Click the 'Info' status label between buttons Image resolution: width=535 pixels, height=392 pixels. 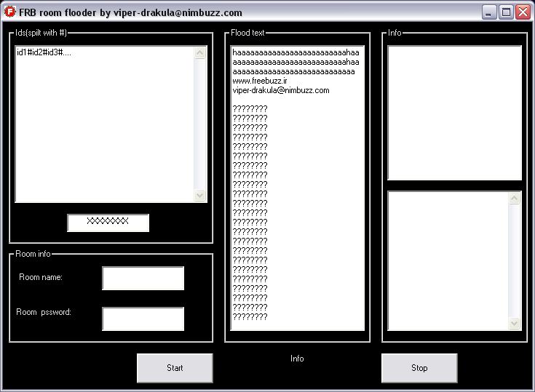pos(297,359)
